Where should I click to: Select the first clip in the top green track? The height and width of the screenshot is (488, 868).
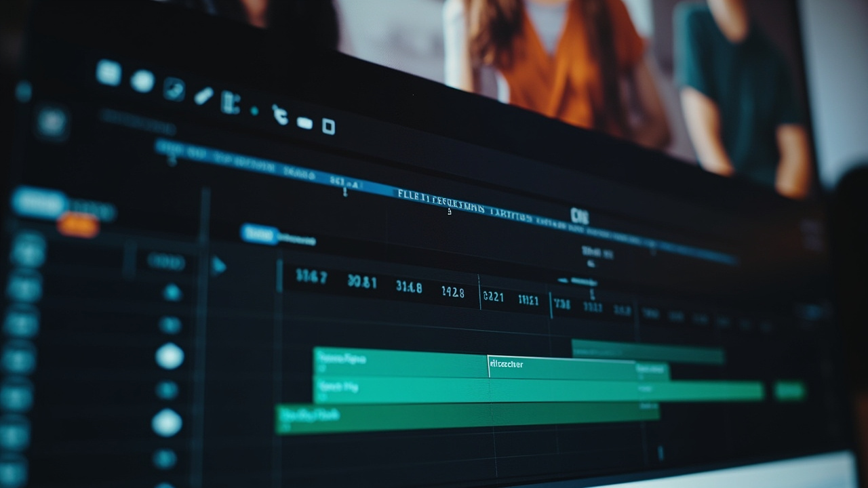point(400,362)
